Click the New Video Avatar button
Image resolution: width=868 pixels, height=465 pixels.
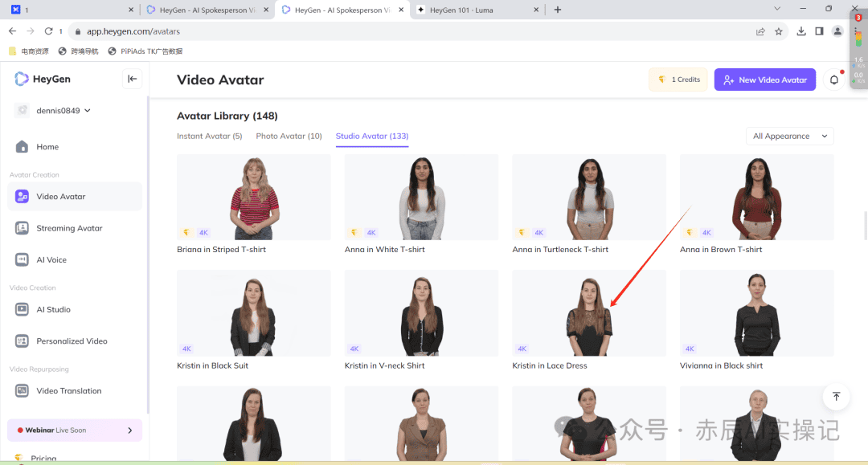click(764, 80)
